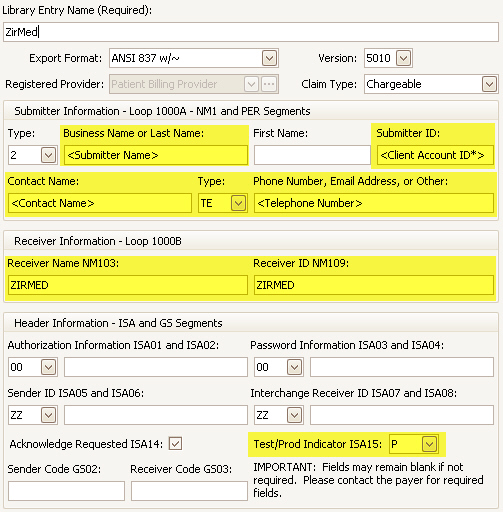Click the Header Information ISA and GS Segments heading

tap(118, 323)
